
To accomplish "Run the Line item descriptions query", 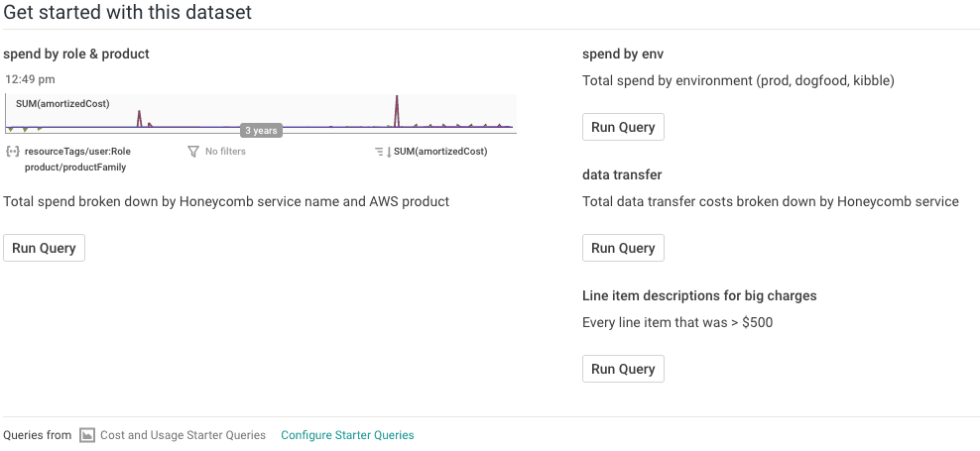I will click(623, 369).
